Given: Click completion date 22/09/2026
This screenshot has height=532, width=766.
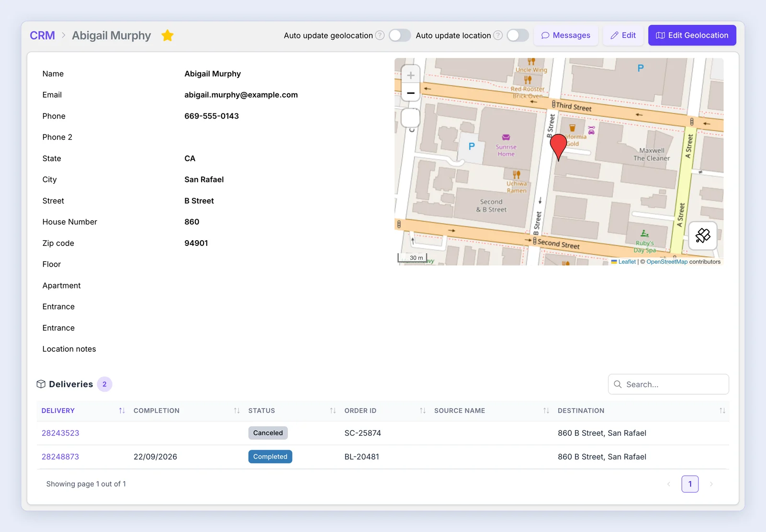Looking at the screenshot, I should (x=155, y=457).
